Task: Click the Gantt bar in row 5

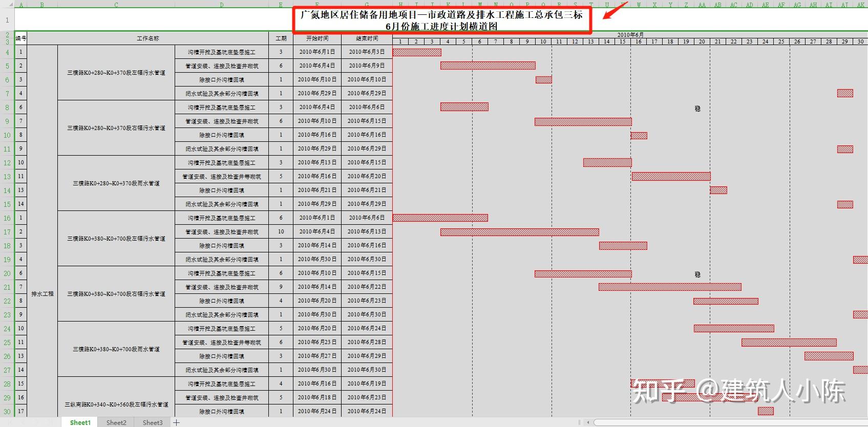Action: tap(488, 66)
